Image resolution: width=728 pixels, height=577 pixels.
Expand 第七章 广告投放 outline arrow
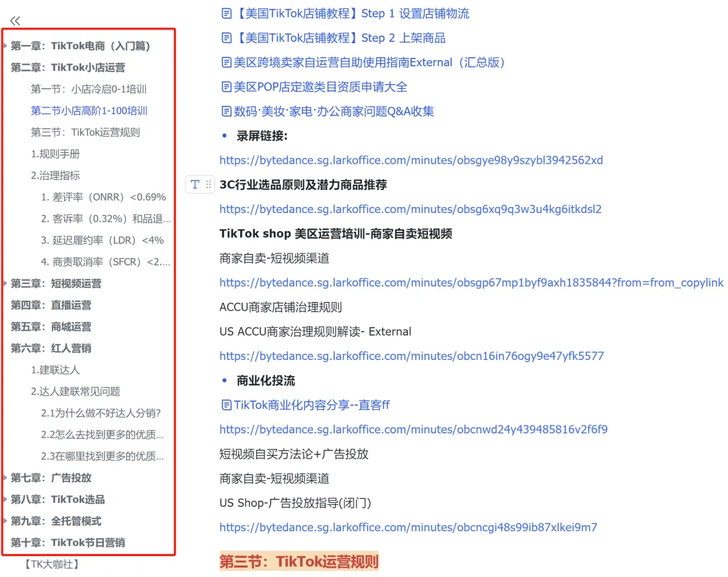[5, 478]
